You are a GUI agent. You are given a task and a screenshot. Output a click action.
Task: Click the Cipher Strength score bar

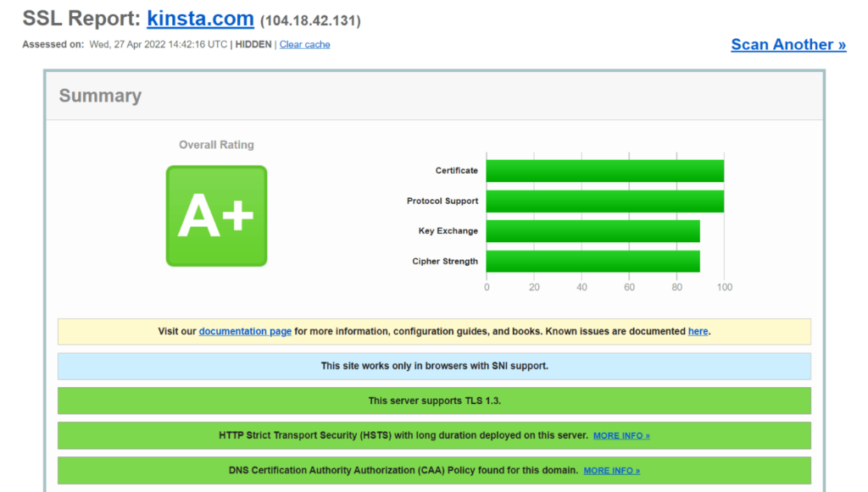click(x=593, y=262)
